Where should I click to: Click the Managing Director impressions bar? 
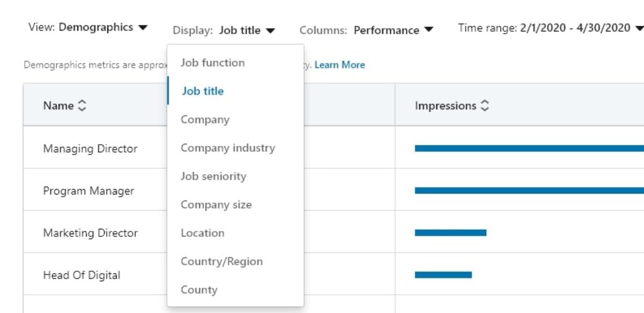[529, 148]
